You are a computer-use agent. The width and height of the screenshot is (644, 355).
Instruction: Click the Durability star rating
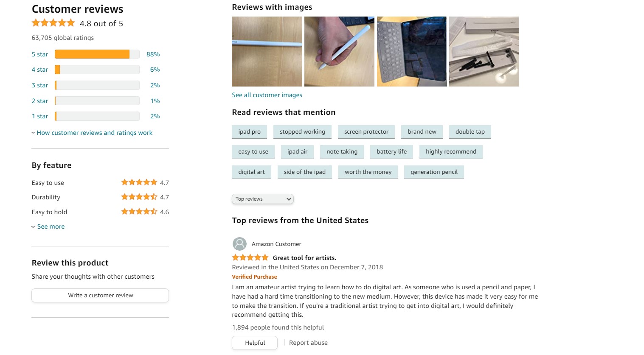139,197
